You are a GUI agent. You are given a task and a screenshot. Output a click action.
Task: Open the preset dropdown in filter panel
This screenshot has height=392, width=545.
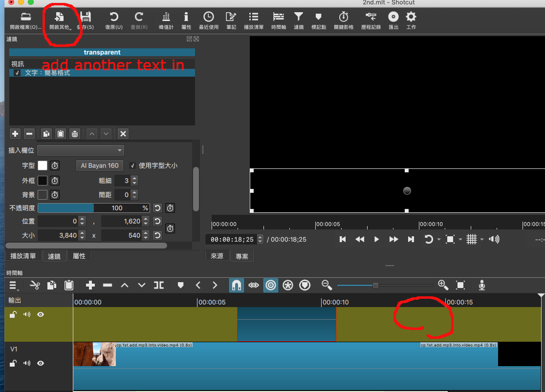tap(81, 150)
